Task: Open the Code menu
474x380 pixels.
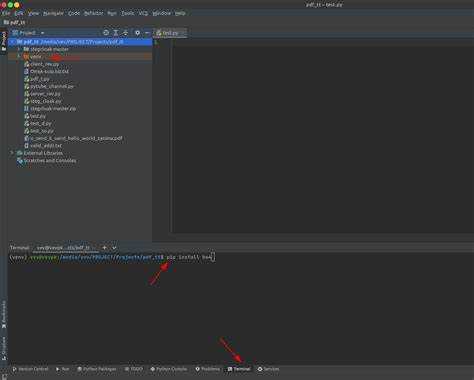Action: pos(74,13)
